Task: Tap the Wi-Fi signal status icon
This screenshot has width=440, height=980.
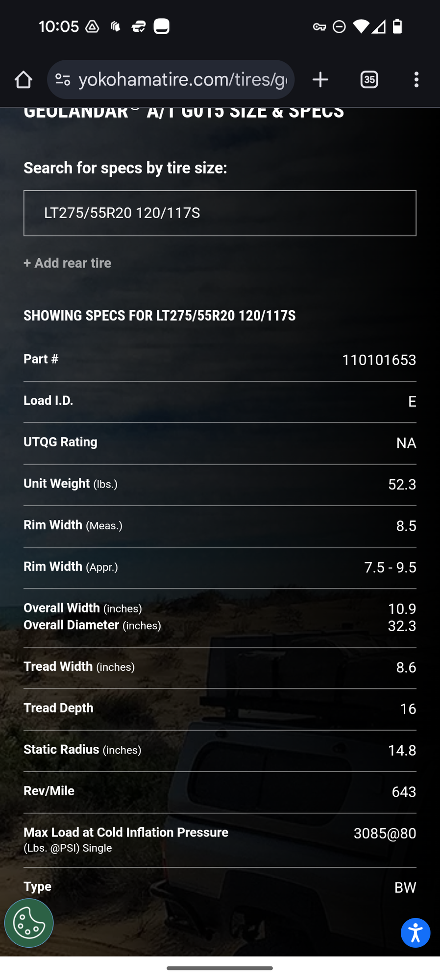Action: coord(361,26)
